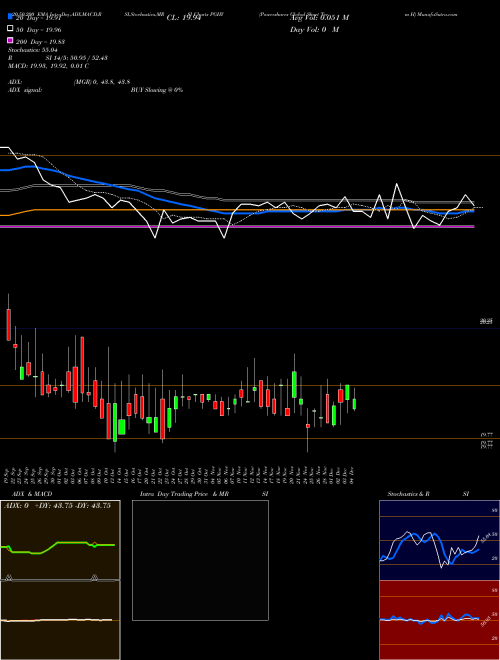Click the 'CL: 19.94' closing price value

pos(184,18)
